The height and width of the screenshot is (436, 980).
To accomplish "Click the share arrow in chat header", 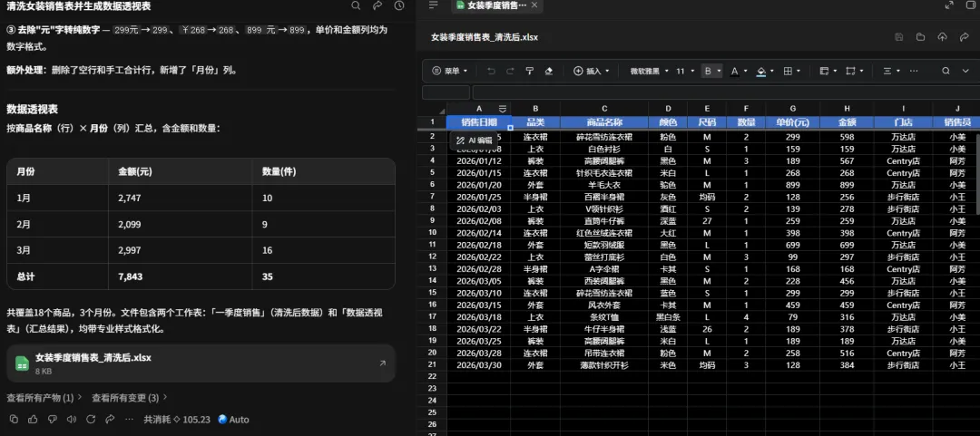I will click(377, 5).
